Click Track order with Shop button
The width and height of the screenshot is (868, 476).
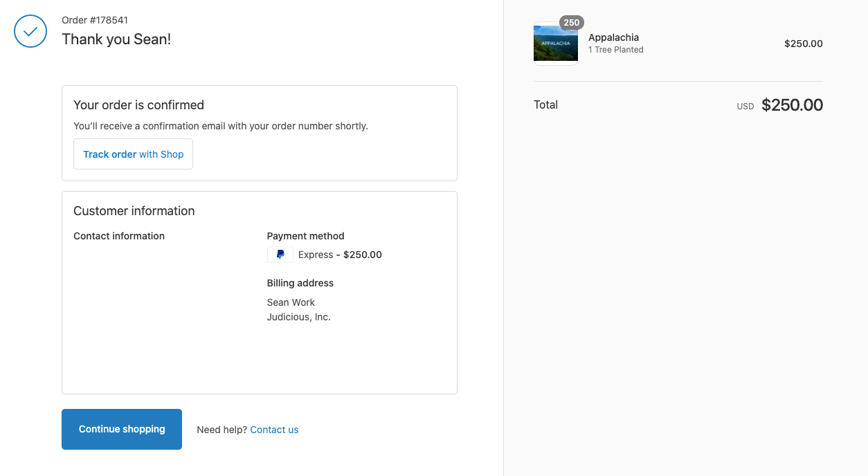[134, 154]
